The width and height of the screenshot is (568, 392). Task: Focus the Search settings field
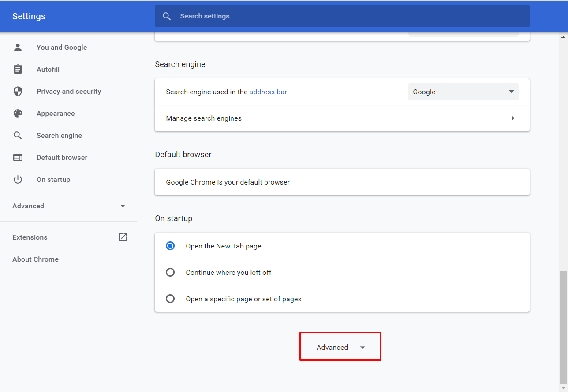pos(342,16)
